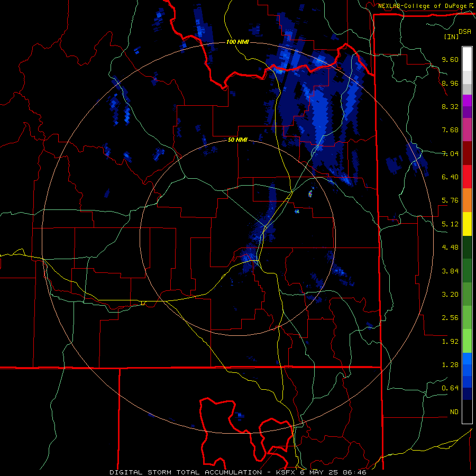This screenshot has width=476, height=476.
Task: Select the lightest green legend swatch
Action: click(467, 342)
